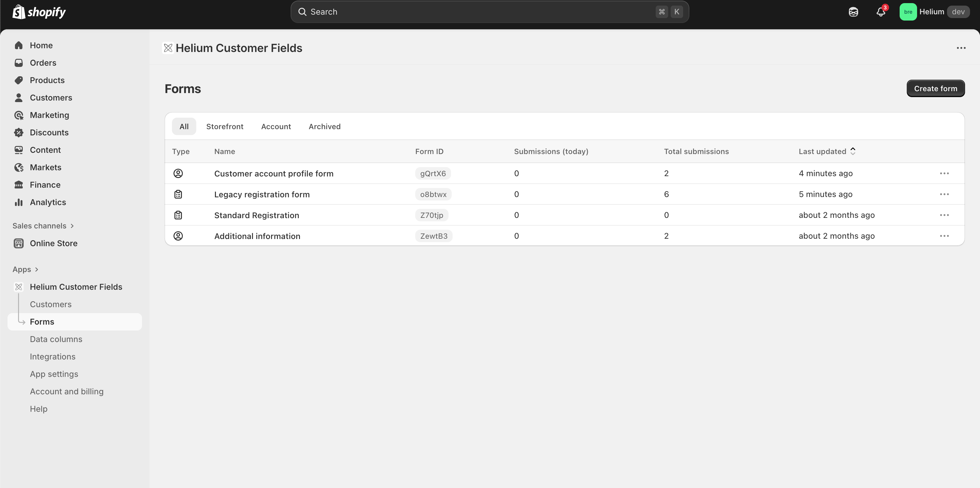This screenshot has width=980, height=488.
Task: Select the All forms tab
Action: (x=184, y=127)
